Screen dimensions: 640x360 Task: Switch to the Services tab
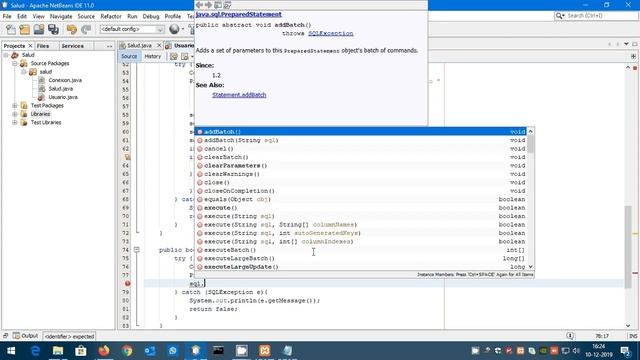[x=73, y=46]
